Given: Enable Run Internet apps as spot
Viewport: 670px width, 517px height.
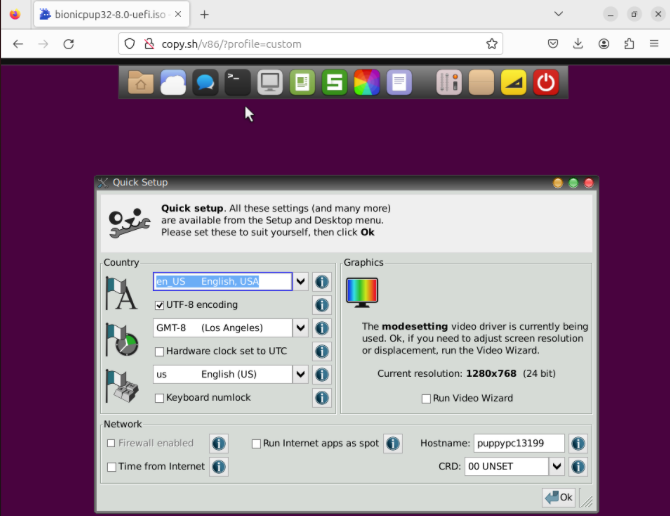Looking at the screenshot, I should (x=256, y=444).
